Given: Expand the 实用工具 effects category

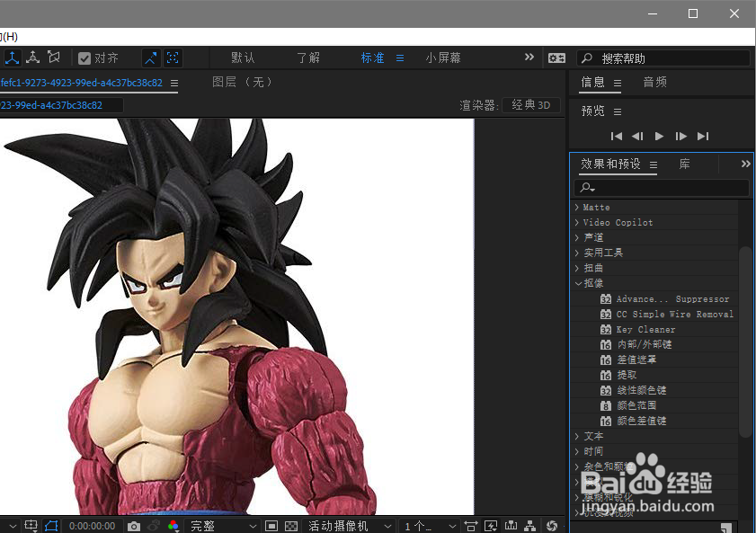Looking at the screenshot, I should coord(577,253).
